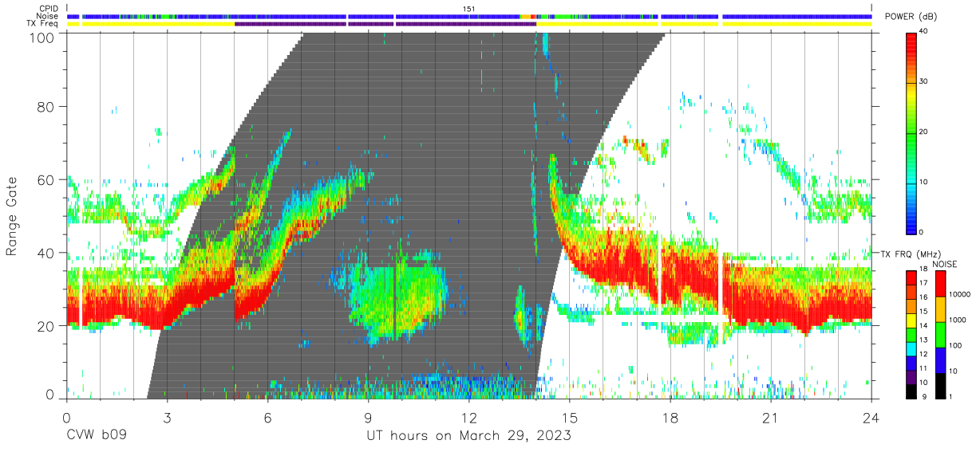Click the "Range Gate" y-axis label
The height and width of the screenshot is (452, 980).
[x=12, y=217]
